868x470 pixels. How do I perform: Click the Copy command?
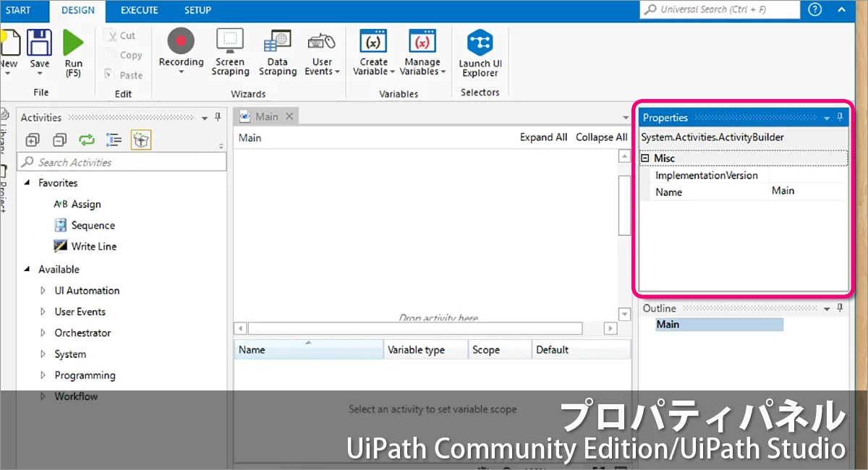point(123,55)
